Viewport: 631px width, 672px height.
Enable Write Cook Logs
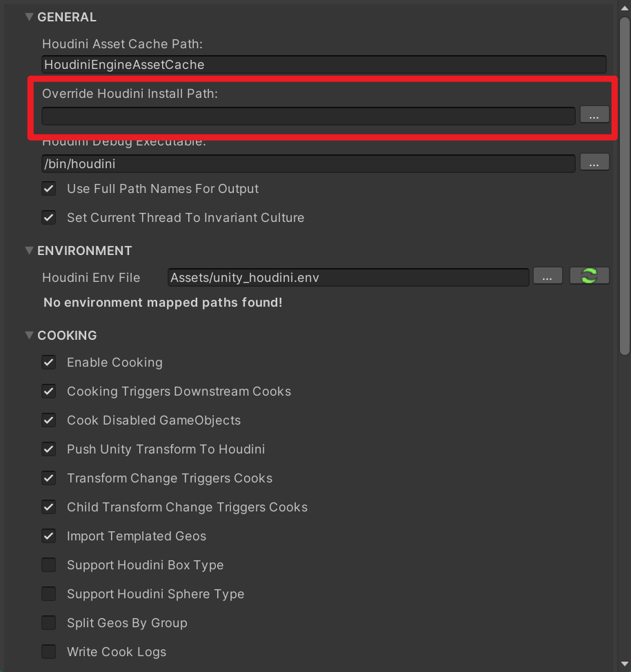click(x=48, y=651)
